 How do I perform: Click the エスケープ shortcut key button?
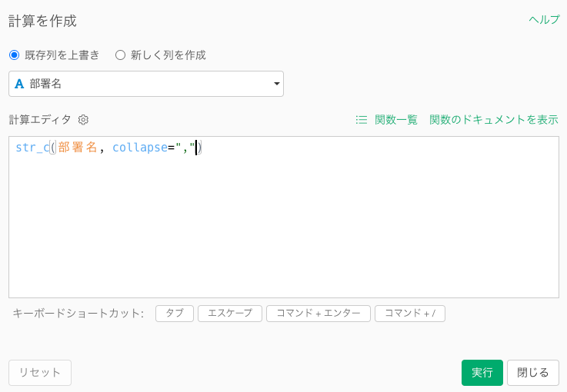pyautogui.click(x=230, y=314)
